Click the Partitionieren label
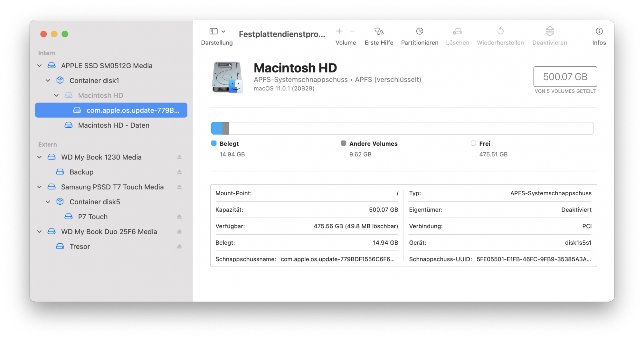This screenshot has width=644, height=341. (x=420, y=43)
